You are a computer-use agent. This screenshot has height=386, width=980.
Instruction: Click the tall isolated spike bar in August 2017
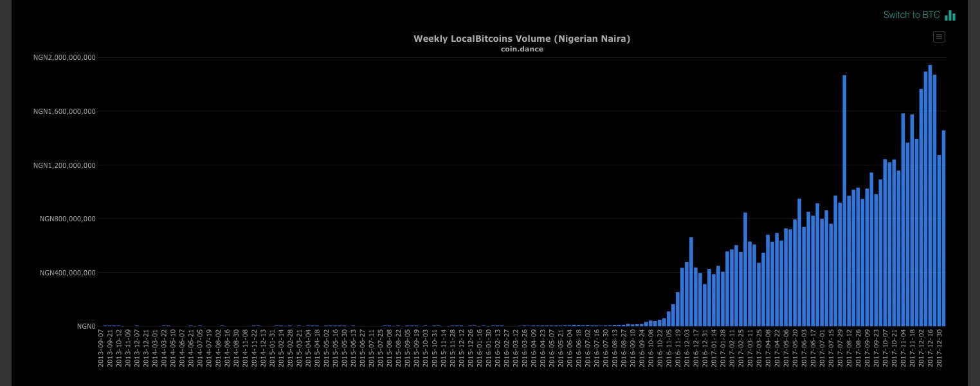click(844, 201)
